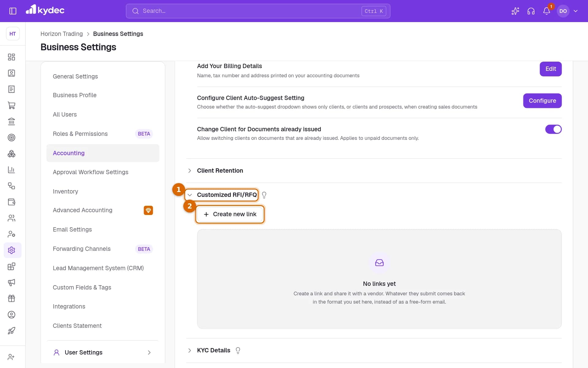588x368 pixels.
Task: Click the 'No links yet' heading
Action: point(379,284)
